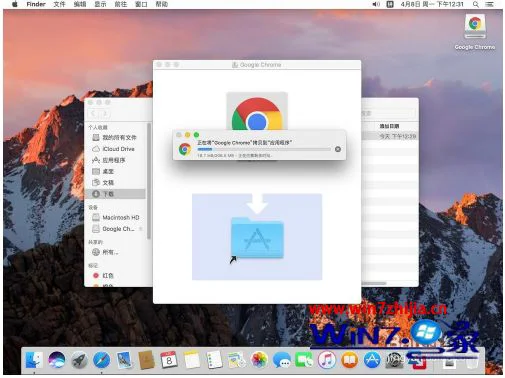Image resolution: width=505 pixels, height=378 pixels.
Task: Open the 文件 menu
Action: tap(59, 4)
